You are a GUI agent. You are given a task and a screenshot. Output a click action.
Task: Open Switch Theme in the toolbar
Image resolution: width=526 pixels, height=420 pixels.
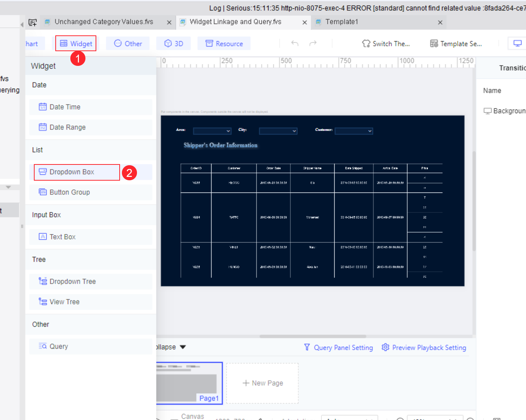[386, 44]
